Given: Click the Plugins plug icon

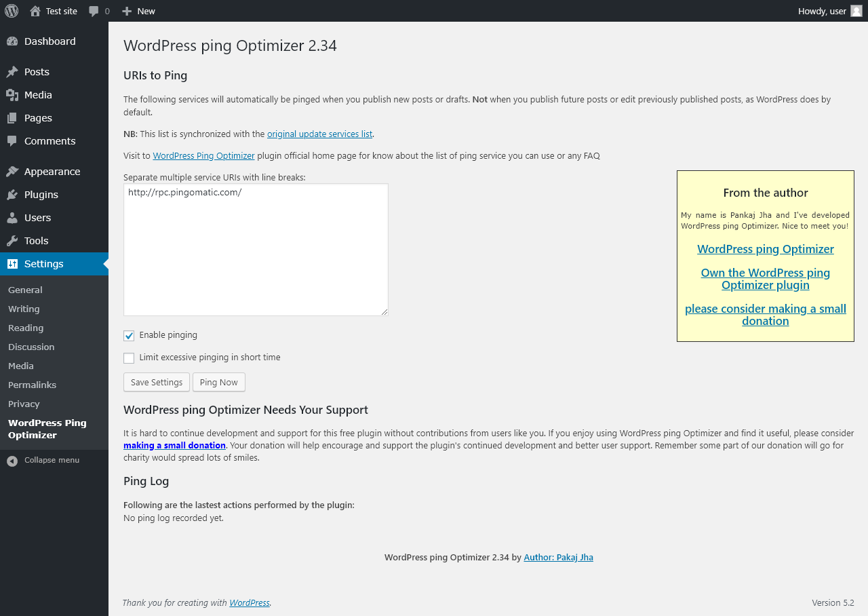Looking at the screenshot, I should click(x=12, y=195).
